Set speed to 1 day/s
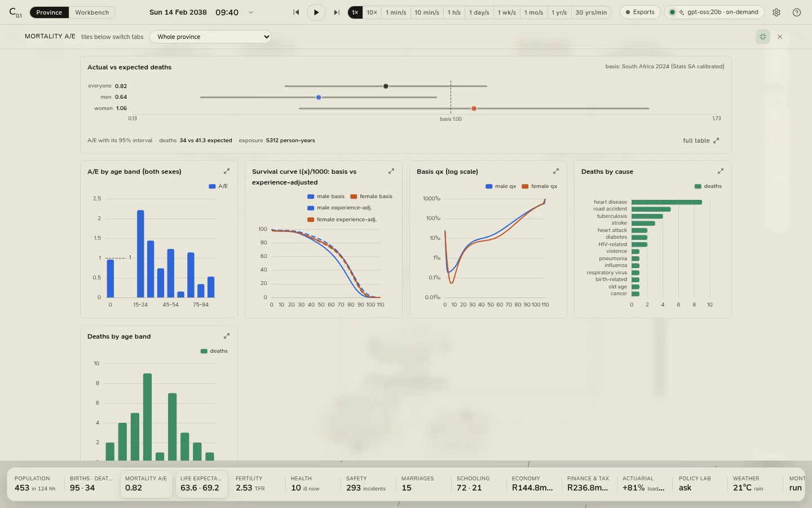This screenshot has width=812, height=508. (x=479, y=12)
